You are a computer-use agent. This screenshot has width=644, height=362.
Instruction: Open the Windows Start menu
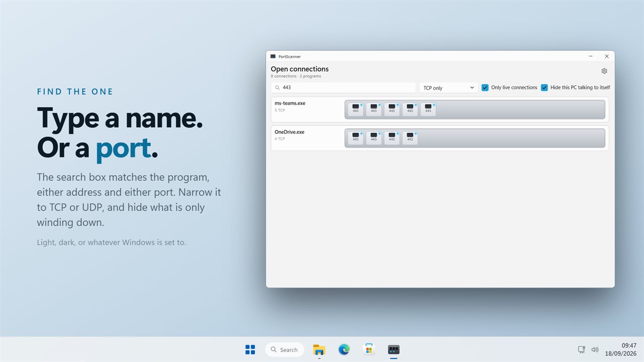coord(250,349)
